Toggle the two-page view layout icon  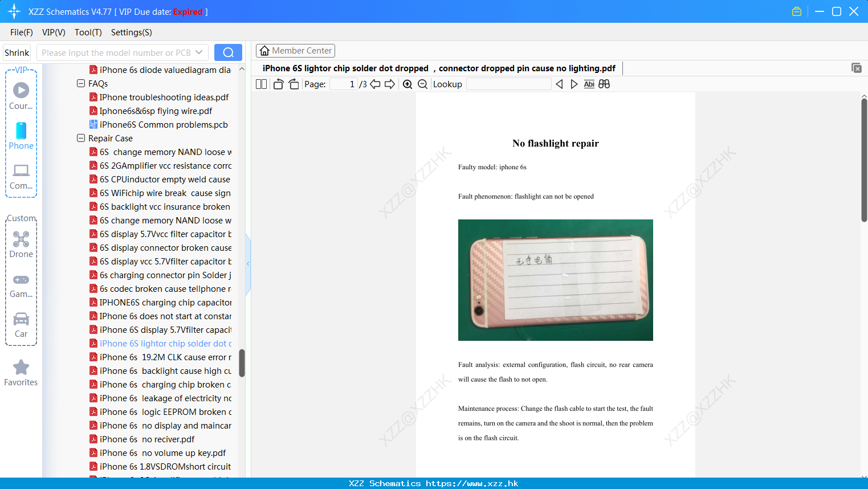coord(261,84)
